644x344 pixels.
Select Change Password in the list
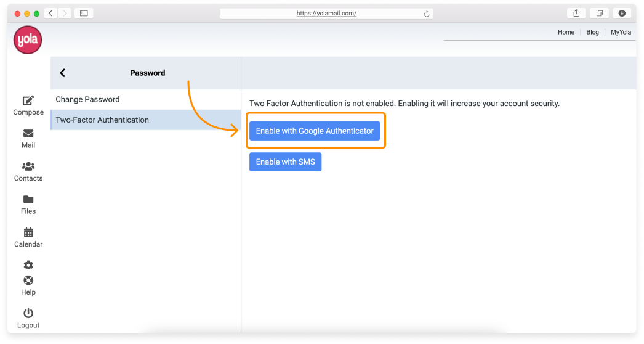(87, 99)
